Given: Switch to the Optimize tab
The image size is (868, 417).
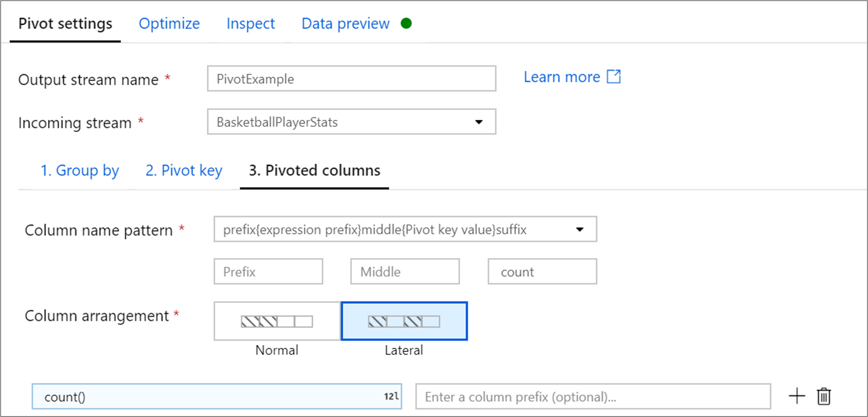Looking at the screenshot, I should (x=169, y=23).
